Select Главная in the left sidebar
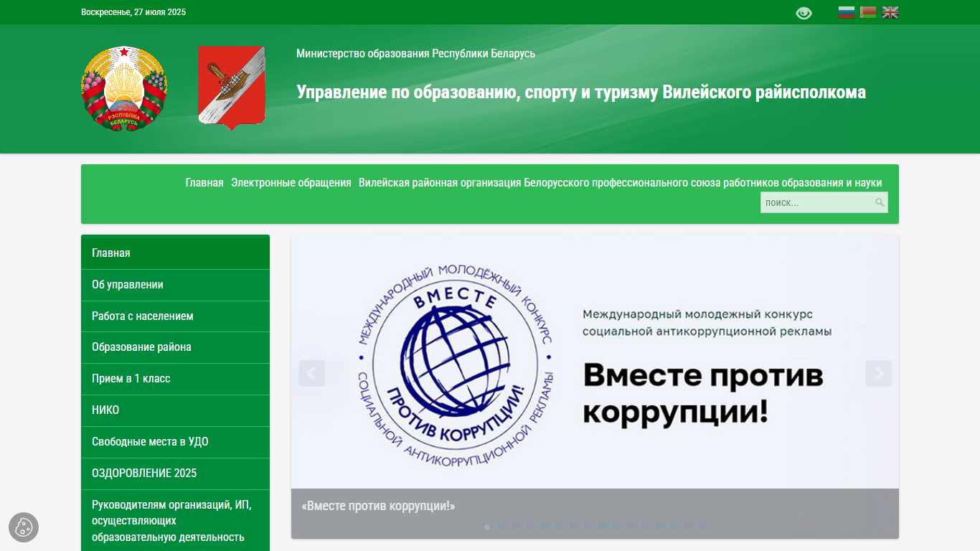The height and width of the screenshot is (551, 980). tap(175, 253)
